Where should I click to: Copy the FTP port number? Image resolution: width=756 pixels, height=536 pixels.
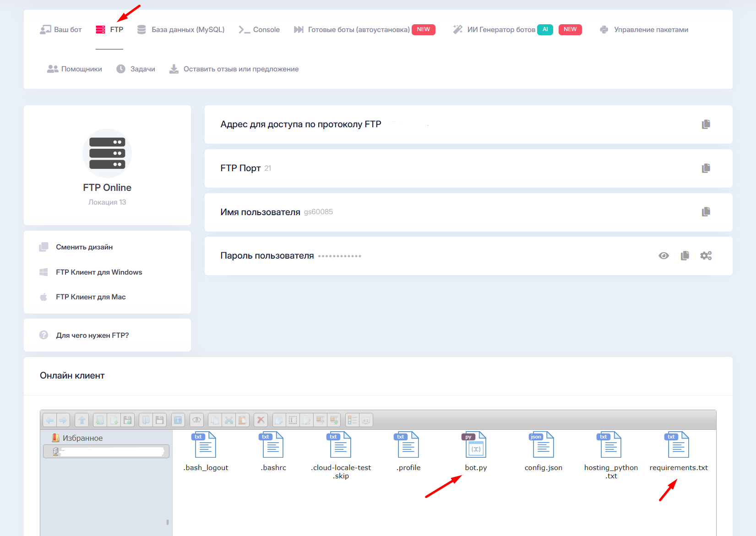pos(706,168)
